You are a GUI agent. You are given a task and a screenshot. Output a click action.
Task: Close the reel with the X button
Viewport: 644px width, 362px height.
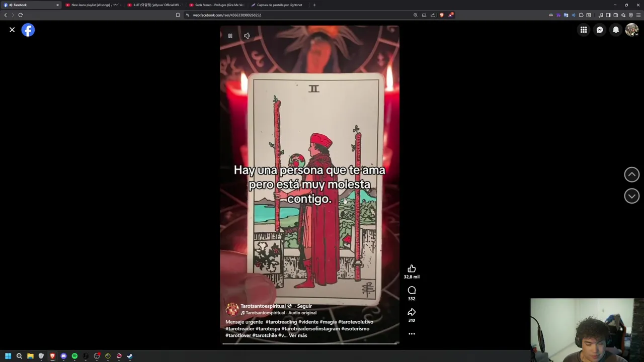(x=12, y=30)
